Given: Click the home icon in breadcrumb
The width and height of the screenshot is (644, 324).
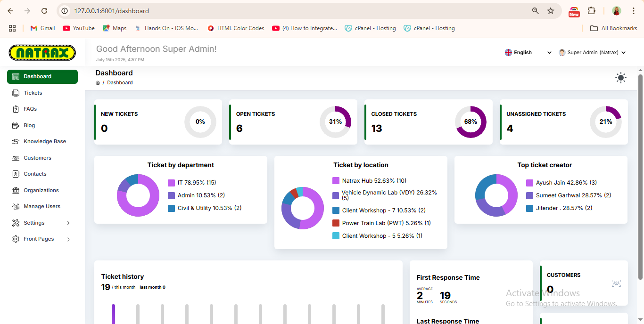Looking at the screenshot, I should pyautogui.click(x=98, y=83).
